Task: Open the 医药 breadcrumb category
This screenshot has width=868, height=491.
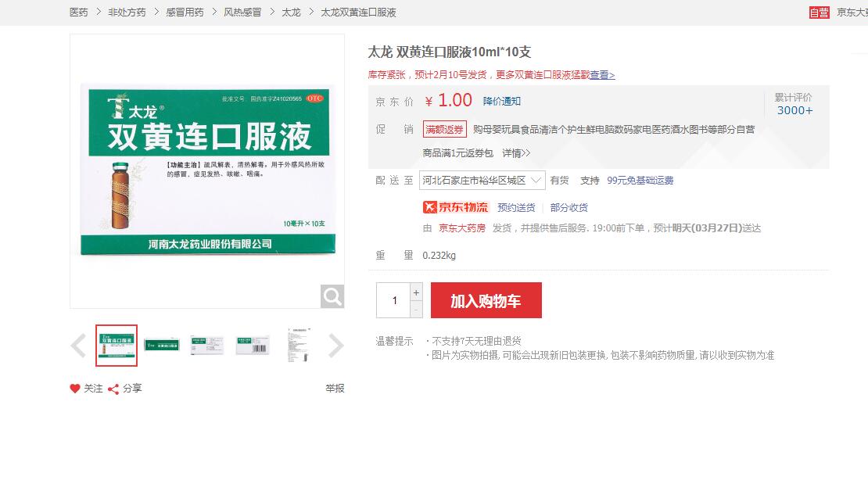Action: [79, 13]
